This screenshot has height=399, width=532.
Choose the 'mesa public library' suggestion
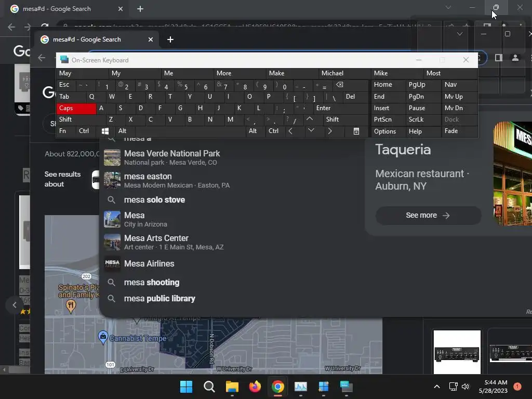231,299
